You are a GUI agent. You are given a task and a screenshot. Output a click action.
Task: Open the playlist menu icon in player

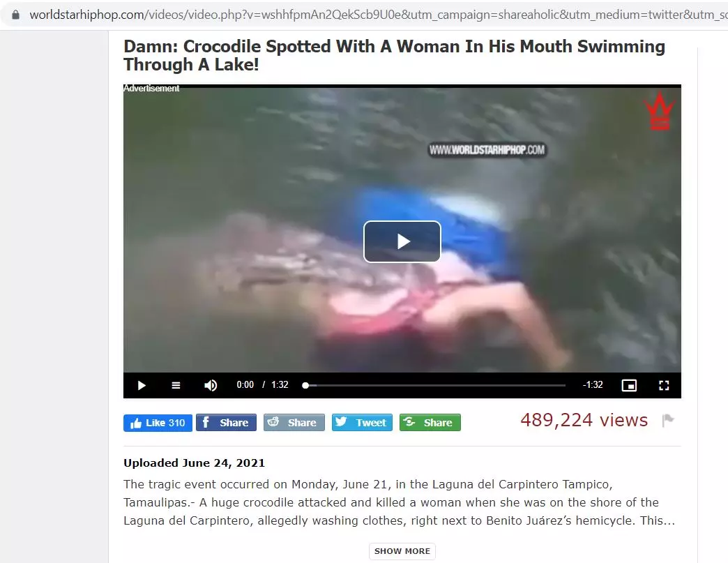(176, 386)
